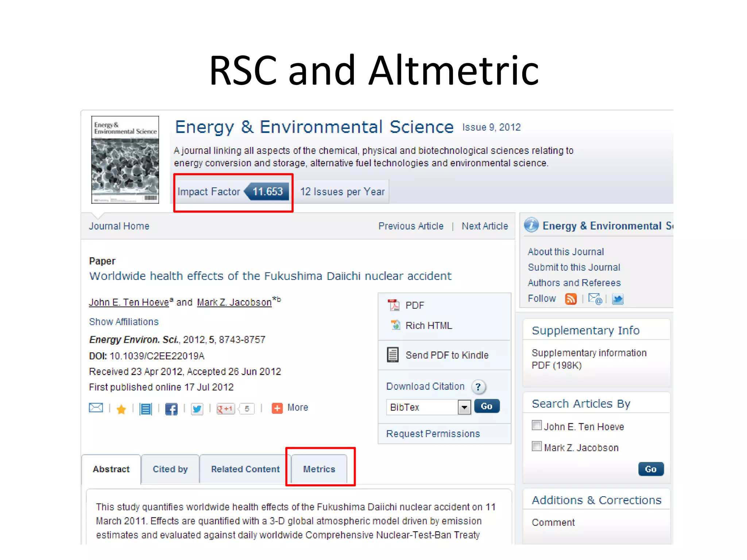
Task: Click the Send PDF to Kindle link
Action: pos(447,355)
